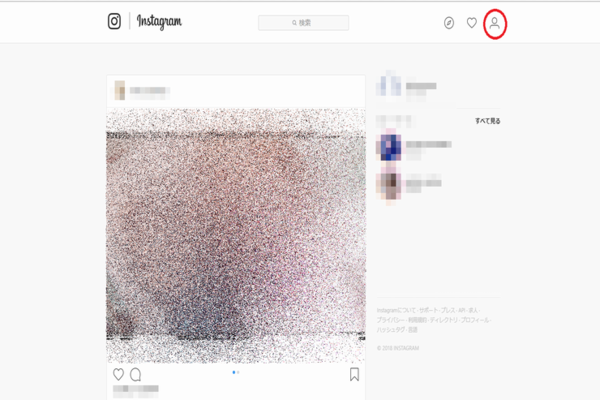
Task: Open your own avatar in the sidebar
Action: [x=389, y=86]
